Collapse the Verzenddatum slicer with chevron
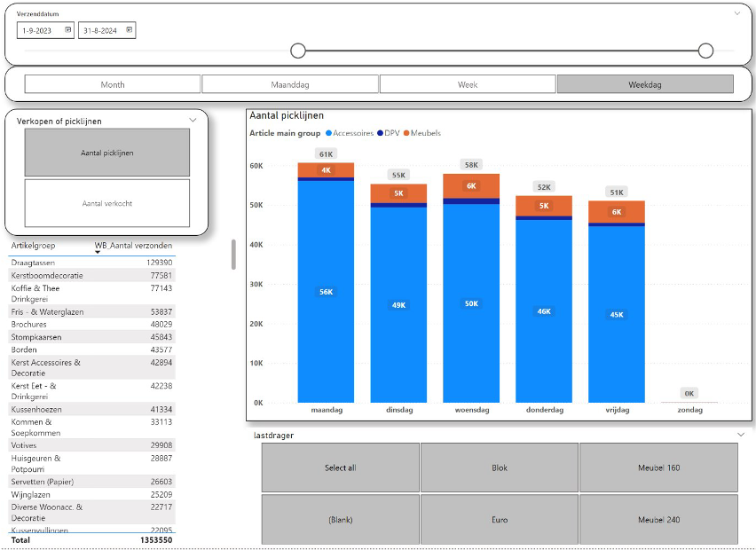This screenshot has width=756, height=550. (736, 13)
